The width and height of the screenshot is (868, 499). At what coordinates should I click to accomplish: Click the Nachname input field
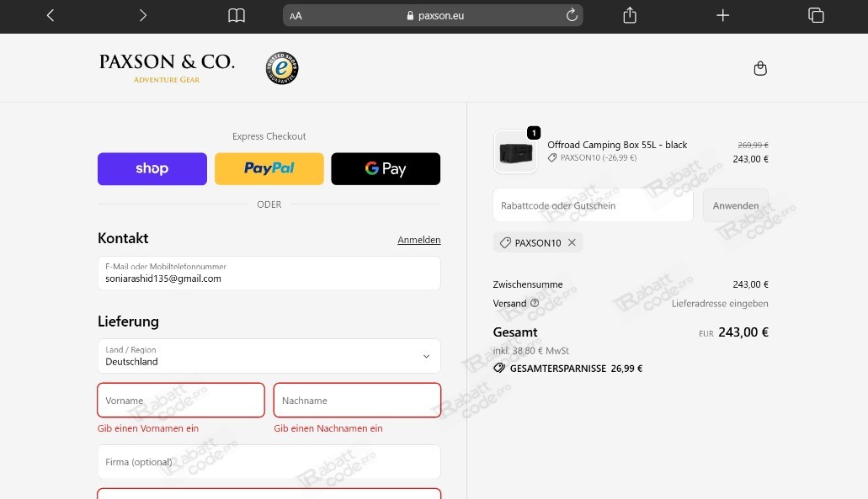pos(357,400)
